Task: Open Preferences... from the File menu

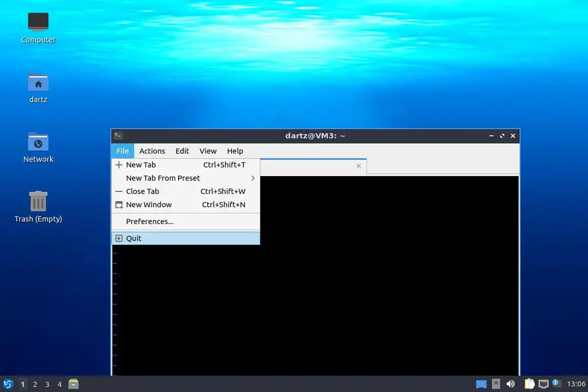Action: point(186,222)
